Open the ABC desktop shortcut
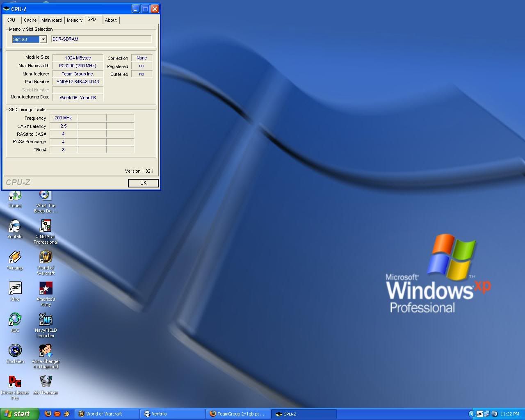The width and height of the screenshot is (525, 420). click(x=15, y=323)
